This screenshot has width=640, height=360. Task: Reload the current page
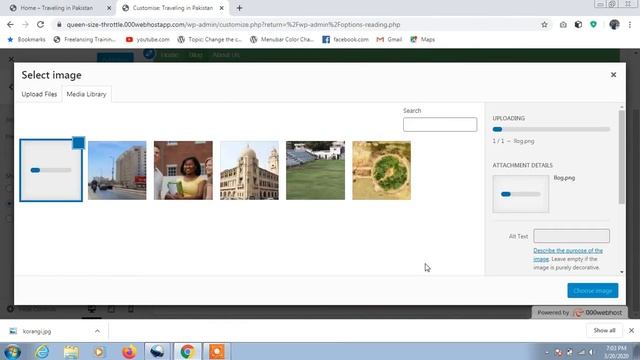(x=40, y=24)
